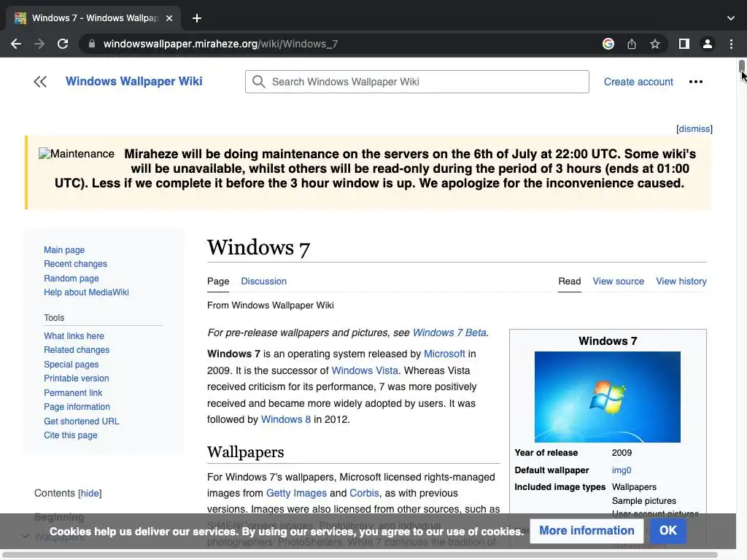Select the Windows 7 browser tab
The width and height of the screenshot is (747, 560).
click(93, 18)
